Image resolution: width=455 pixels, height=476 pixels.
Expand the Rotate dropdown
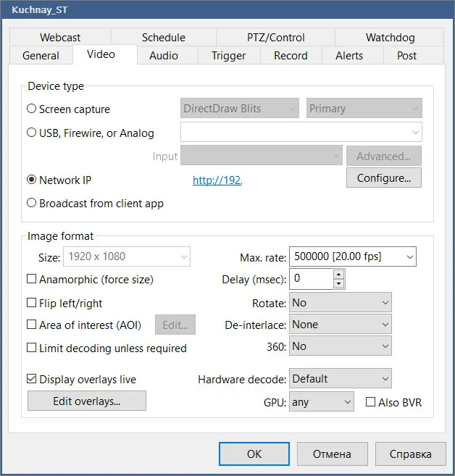[340, 303]
